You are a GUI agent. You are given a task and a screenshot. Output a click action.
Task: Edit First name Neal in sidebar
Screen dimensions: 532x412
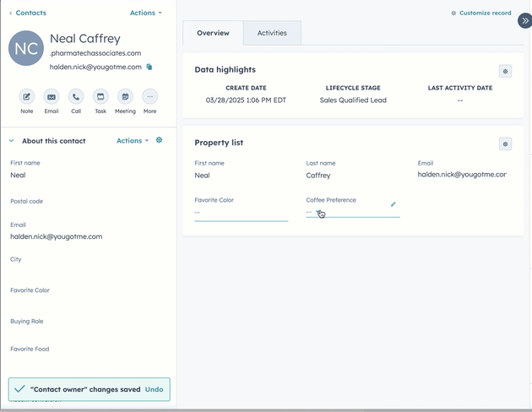(18, 175)
